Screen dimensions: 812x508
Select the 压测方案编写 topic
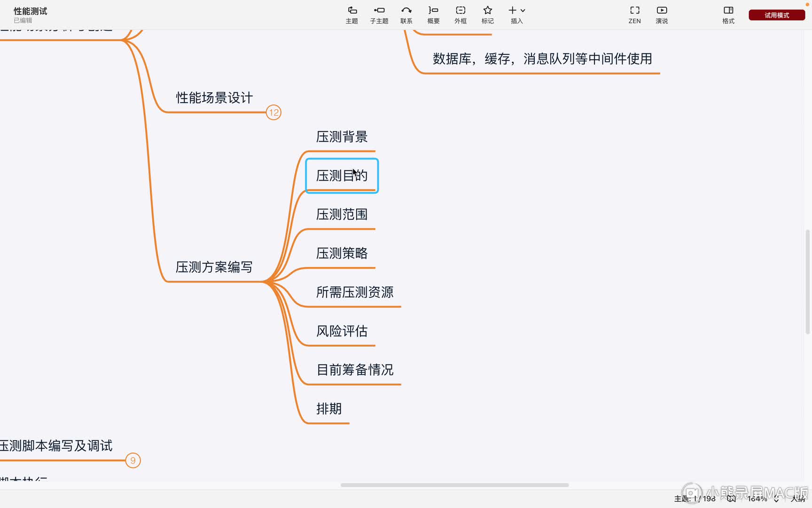(x=214, y=267)
